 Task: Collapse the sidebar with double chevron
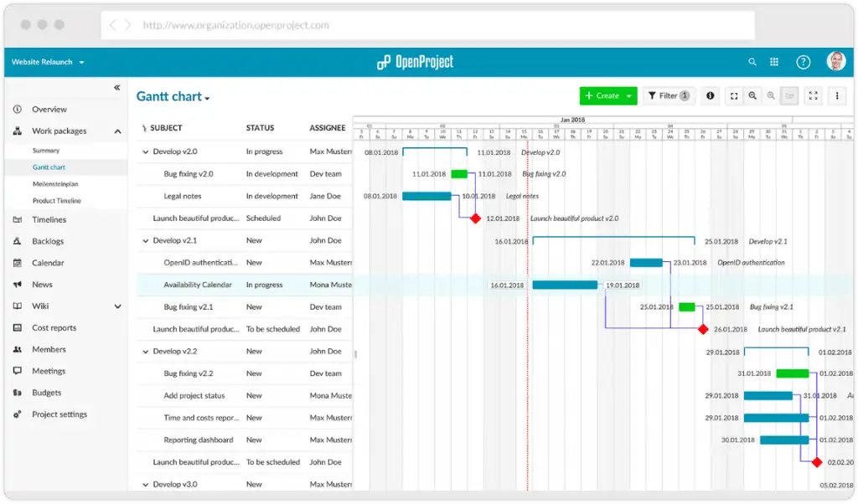pos(116,87)
